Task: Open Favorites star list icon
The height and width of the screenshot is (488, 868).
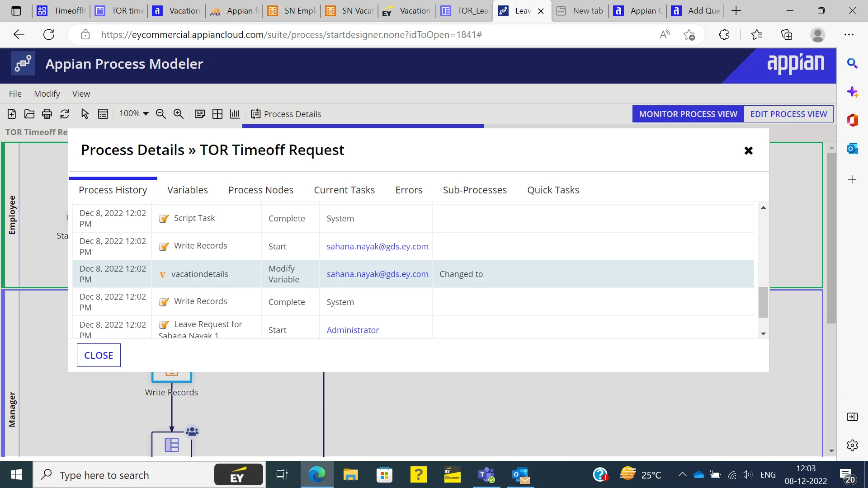Action: 756,35
